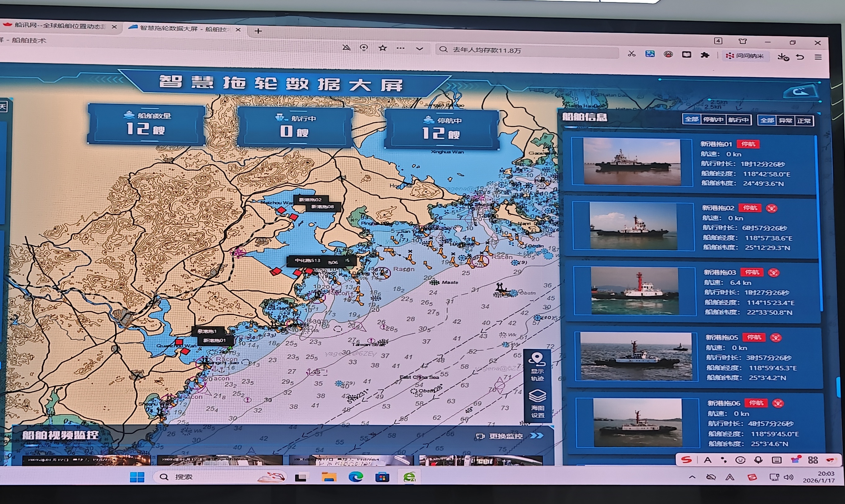845x504 pixels.
Task: Expand the address bar chevron dropdown
Action: (x=419, y=49)
